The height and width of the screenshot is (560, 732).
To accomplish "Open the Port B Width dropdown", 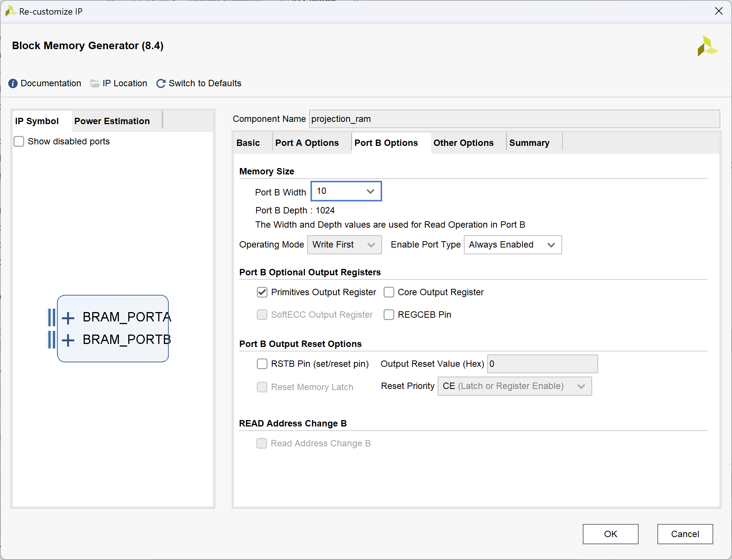I will click(x=346, y=191).
